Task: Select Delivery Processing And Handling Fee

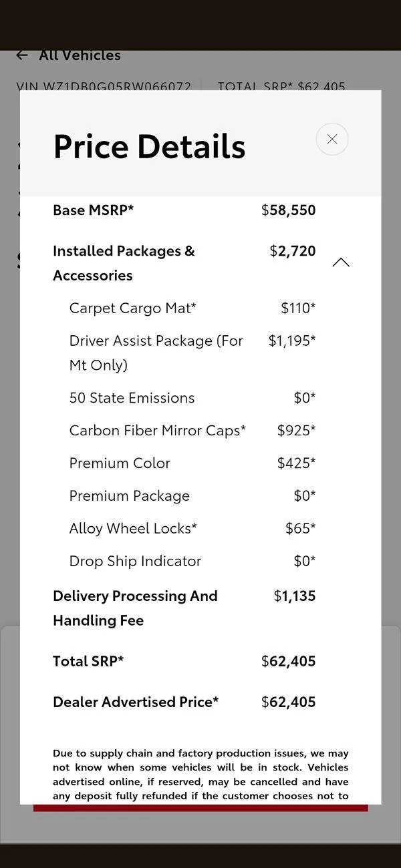Action: (x=184, y=608)
